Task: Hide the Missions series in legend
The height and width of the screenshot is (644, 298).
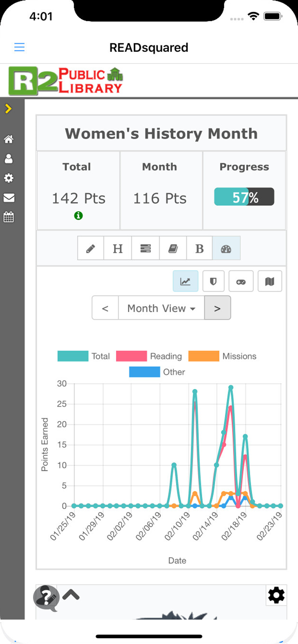Action: coord(222,356)
